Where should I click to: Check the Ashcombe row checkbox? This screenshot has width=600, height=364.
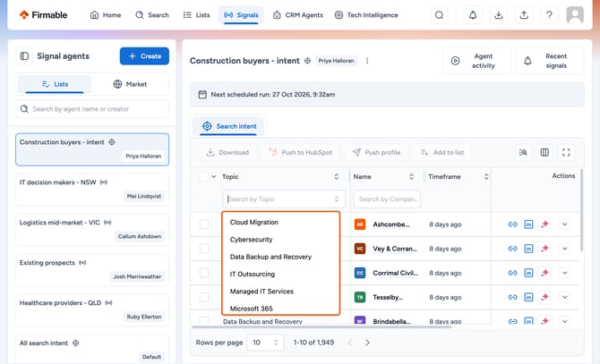click(204, 224)
